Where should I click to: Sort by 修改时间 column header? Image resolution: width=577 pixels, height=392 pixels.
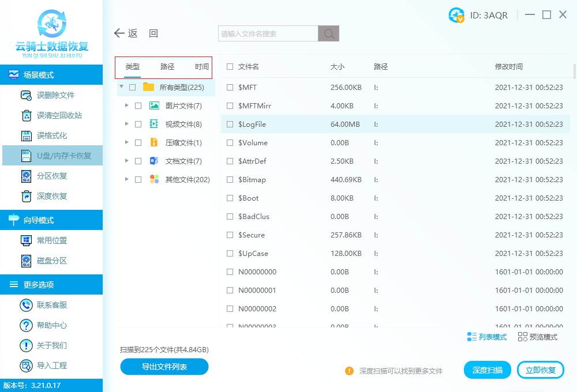509,66
